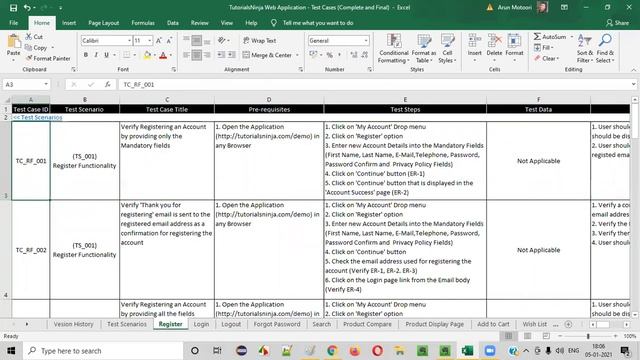The height and width of the screenshot is (360, 640).
Task: Click the Name Box showing A3
Action: click(26, 84)
